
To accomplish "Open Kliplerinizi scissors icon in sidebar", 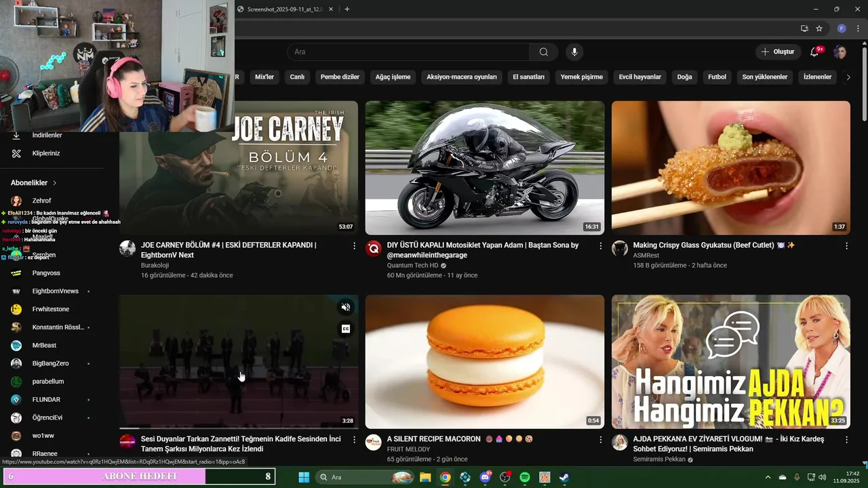I will coord(16,153).
